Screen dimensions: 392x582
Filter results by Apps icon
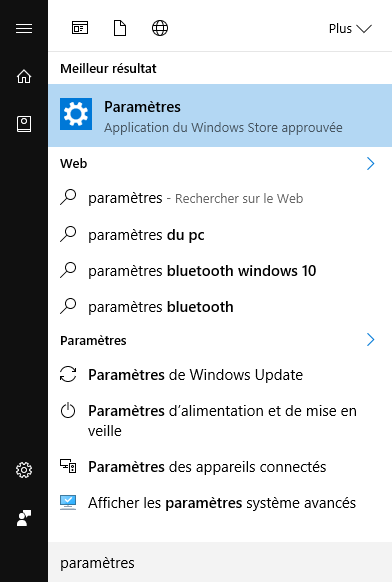pos(80,28)
